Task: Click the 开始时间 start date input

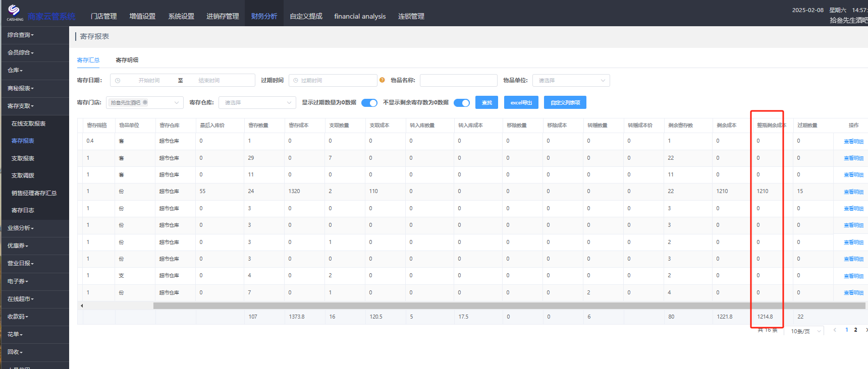Action: point(149,81)
